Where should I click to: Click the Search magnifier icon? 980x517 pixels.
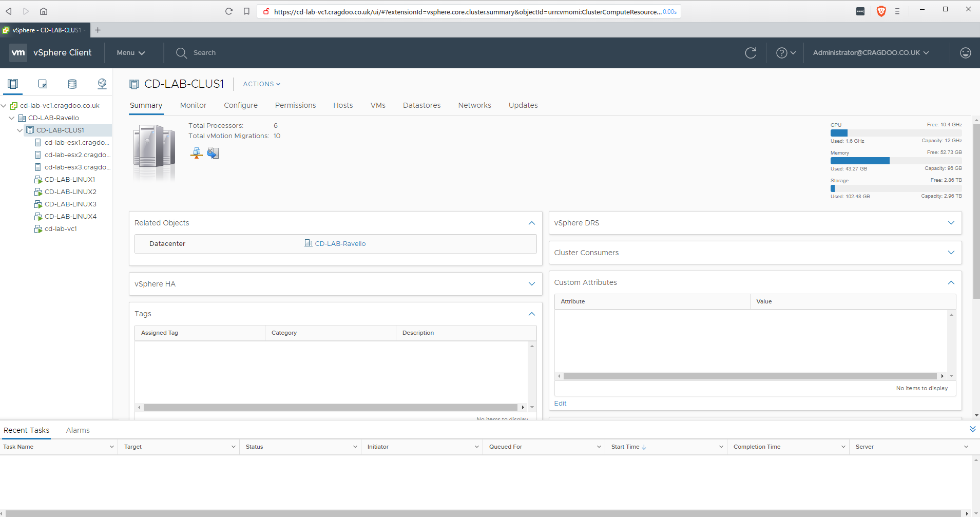tap(181, 53)
